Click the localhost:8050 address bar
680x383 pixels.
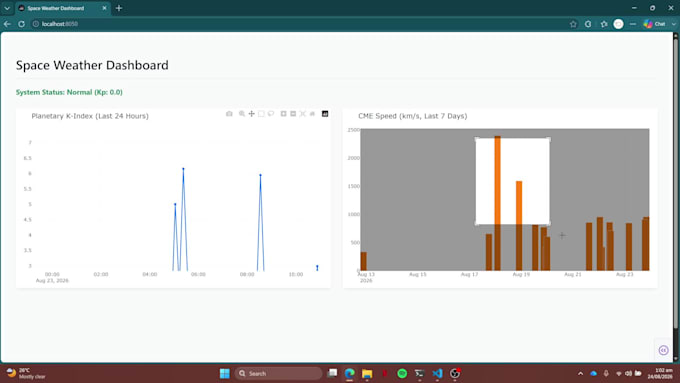299,24
